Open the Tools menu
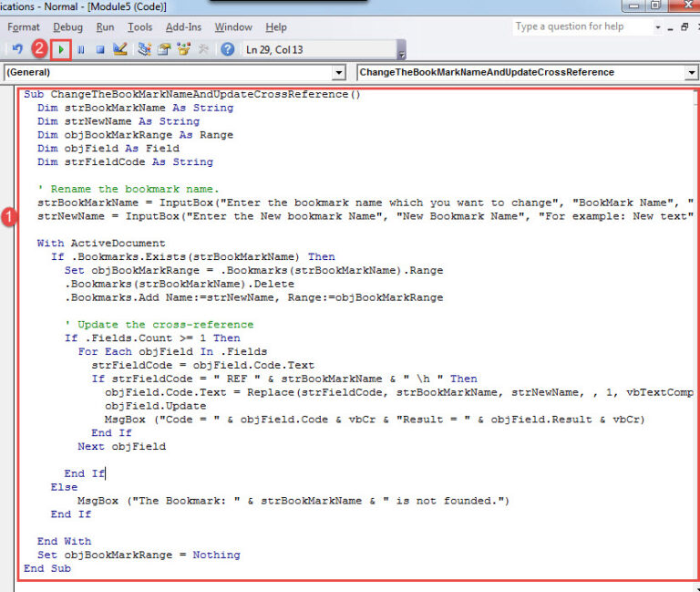Viewport: 700px width, 592px height. pyautogui.click(x=139, y=27)
